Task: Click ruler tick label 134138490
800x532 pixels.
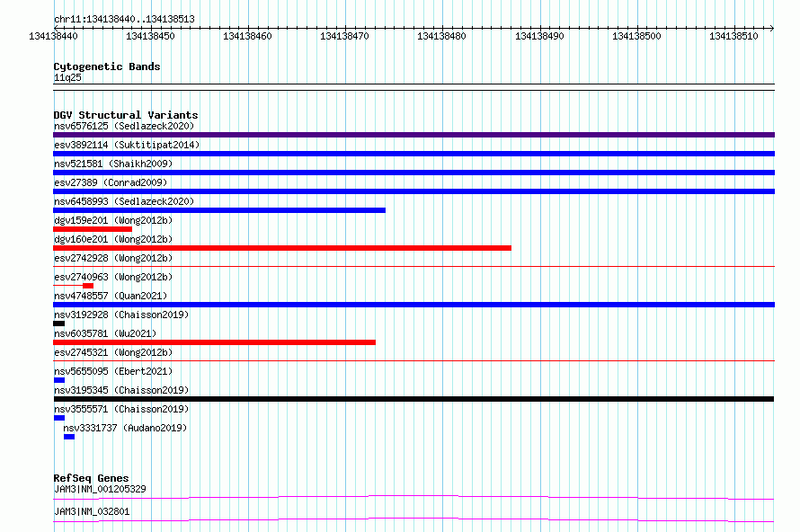Action: (539, 36)
